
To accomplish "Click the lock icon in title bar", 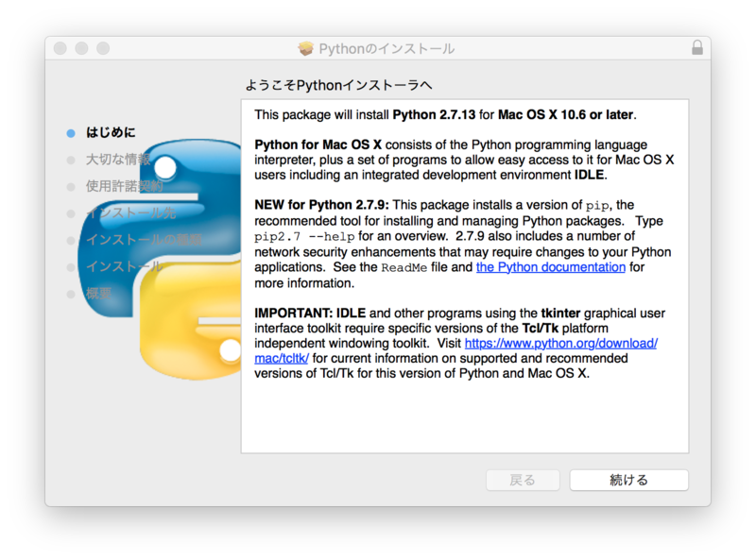I will (696, 48).
